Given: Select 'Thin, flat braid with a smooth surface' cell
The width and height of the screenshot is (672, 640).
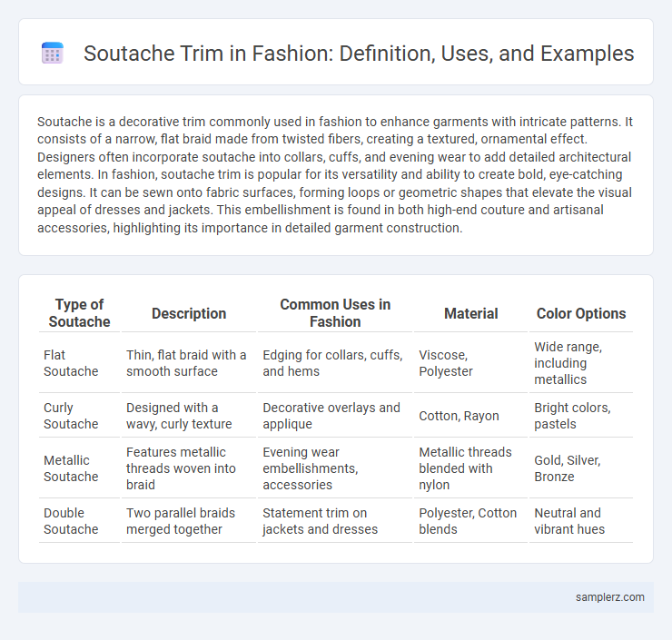Looking at the screenshot, I should (189, 363).
